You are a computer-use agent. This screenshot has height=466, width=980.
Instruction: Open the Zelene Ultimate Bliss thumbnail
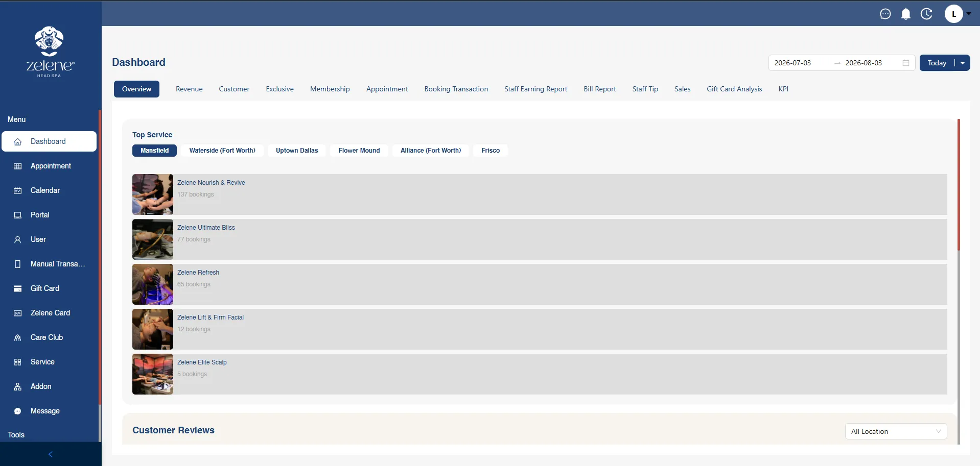point(153,239)
